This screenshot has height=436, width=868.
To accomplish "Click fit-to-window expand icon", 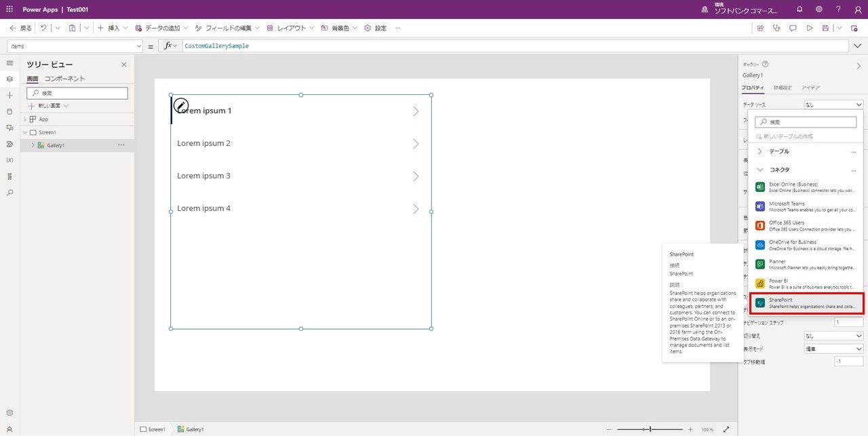I will click(x=726, y=429).
